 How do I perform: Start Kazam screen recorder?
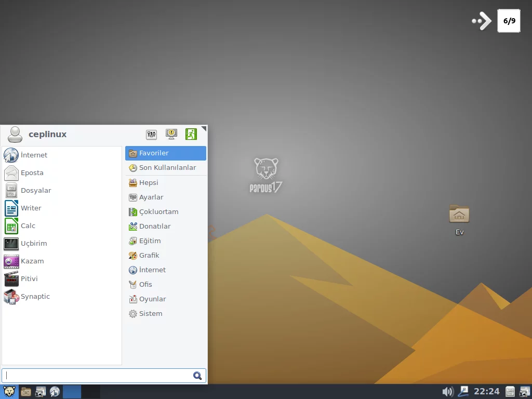(32, 261)
